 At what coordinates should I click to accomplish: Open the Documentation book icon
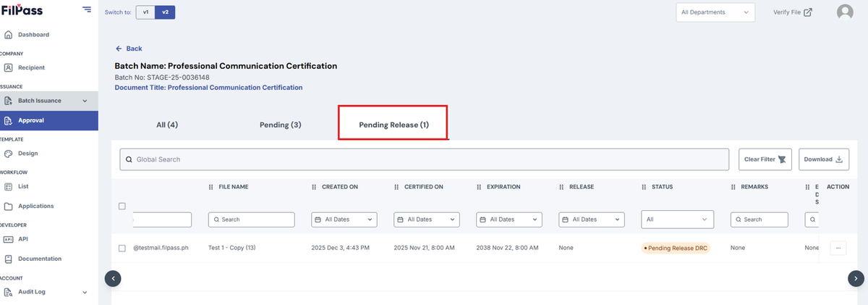point(8,259)
